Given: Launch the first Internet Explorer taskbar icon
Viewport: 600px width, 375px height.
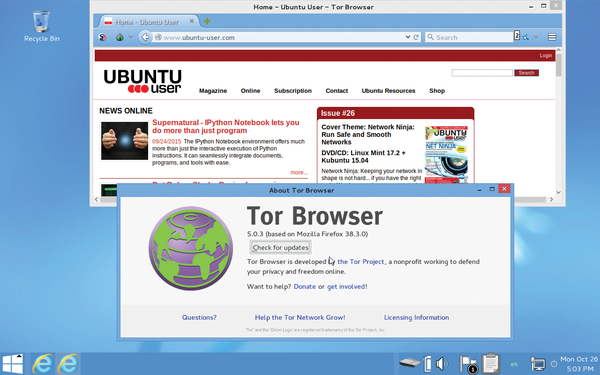Looking at the screenshot, I should click(42, 363).
